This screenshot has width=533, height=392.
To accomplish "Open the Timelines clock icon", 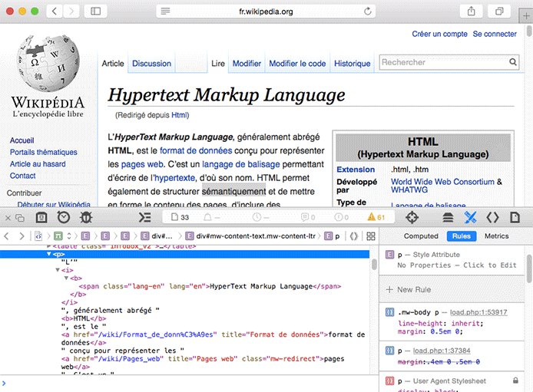I will coord(63,217).
